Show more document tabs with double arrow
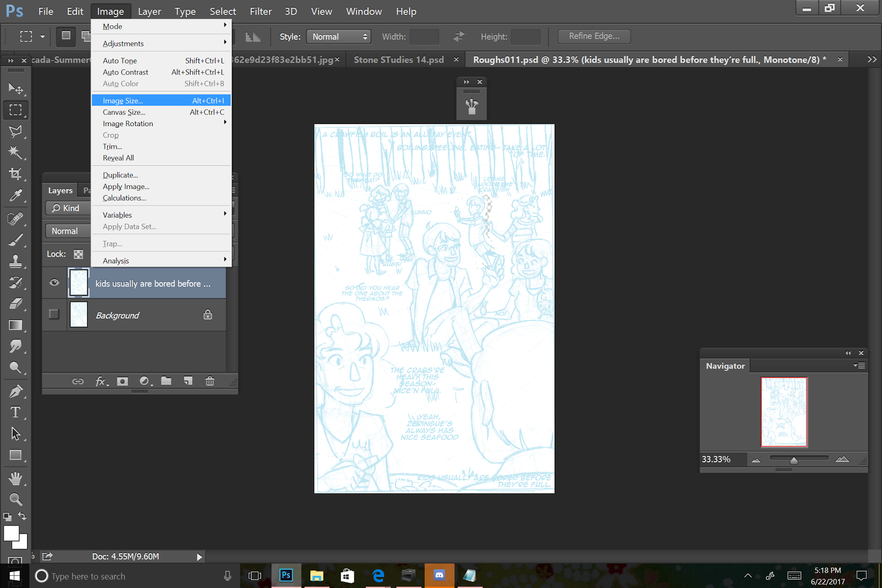 pyautogui.click(x=872, y=60)
